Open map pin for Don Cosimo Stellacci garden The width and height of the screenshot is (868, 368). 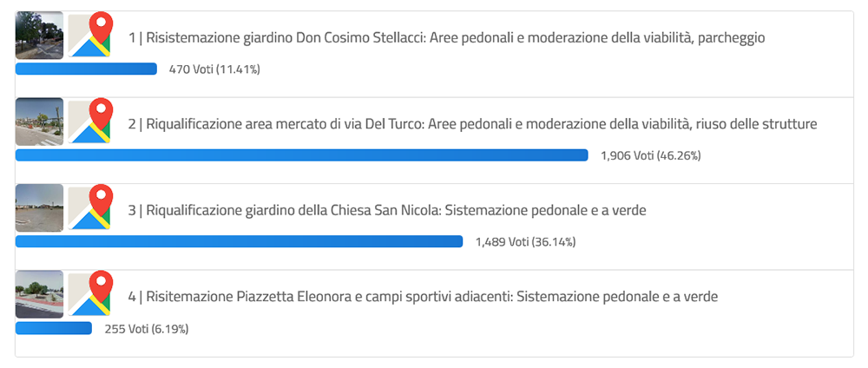[89, 35]
